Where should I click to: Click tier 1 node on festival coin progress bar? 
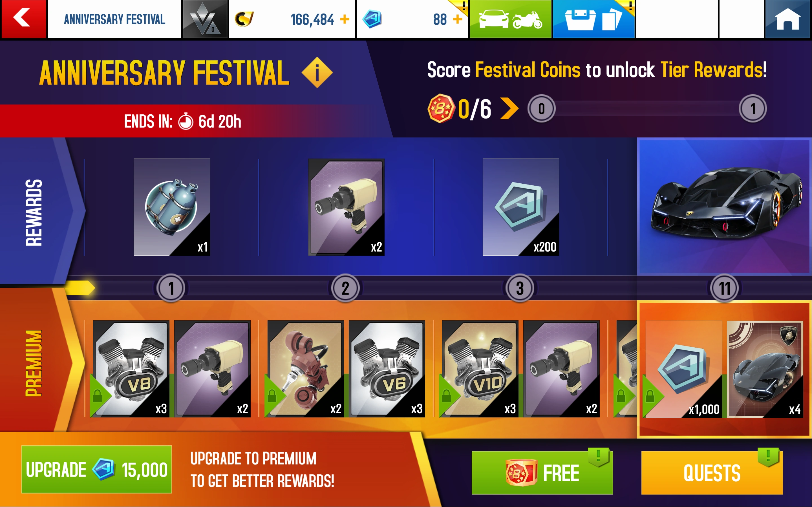pos(753,109)
